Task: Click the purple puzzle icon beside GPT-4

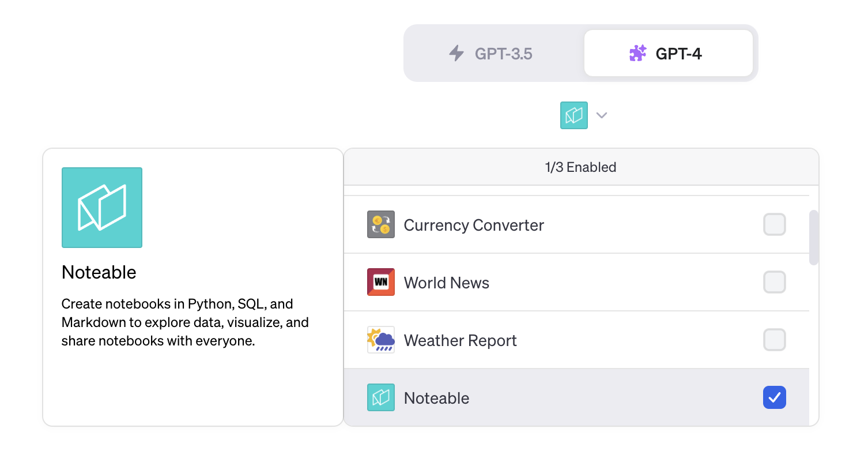Action: (x=637, y=54)
